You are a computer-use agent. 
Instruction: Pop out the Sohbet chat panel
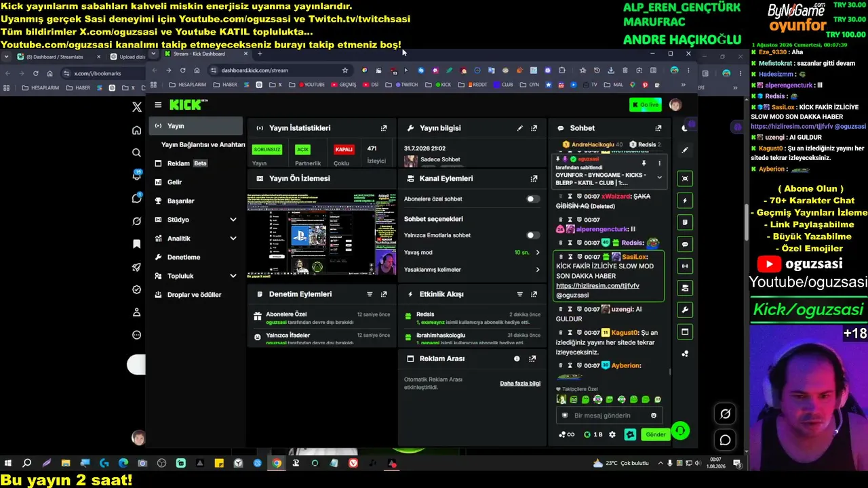click(x=658, y=128)
